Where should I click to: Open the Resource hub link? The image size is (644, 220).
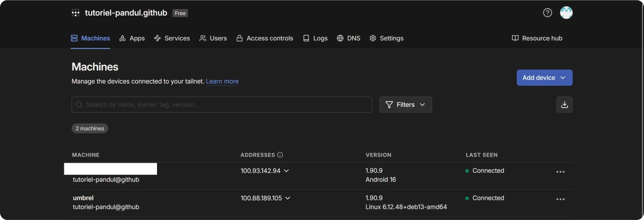537,38
